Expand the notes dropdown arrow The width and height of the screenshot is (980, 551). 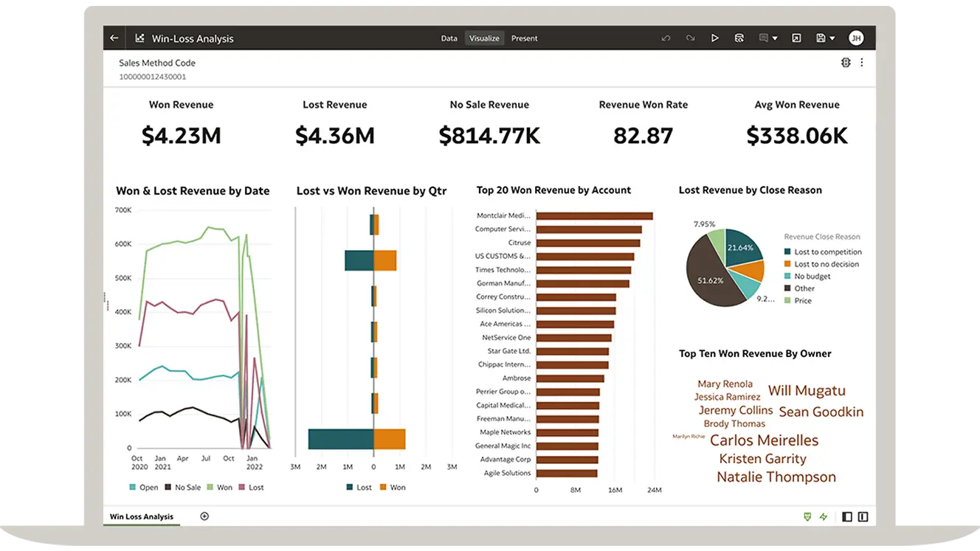pos(775,38)
